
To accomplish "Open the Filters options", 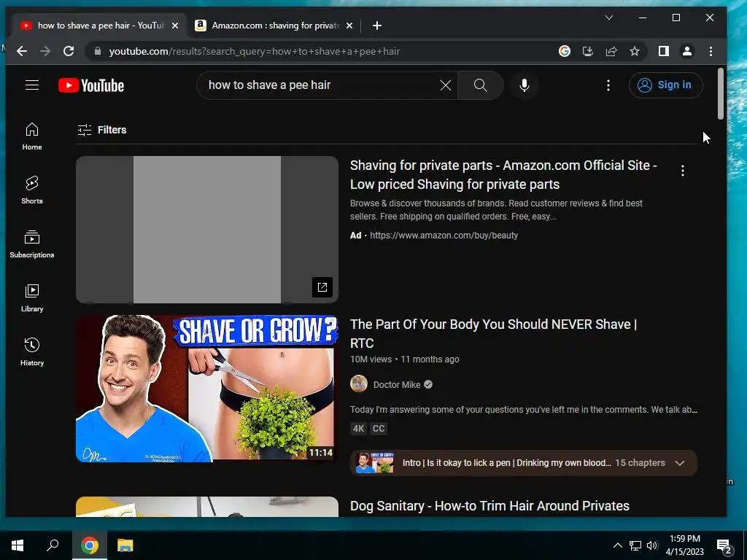I will (x=102, y=130).
